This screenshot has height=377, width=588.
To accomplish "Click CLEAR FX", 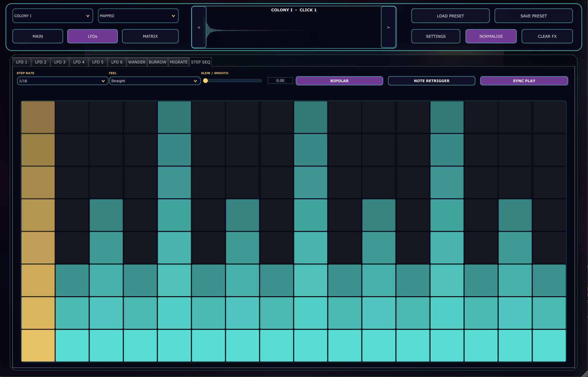I will point(547,36).
